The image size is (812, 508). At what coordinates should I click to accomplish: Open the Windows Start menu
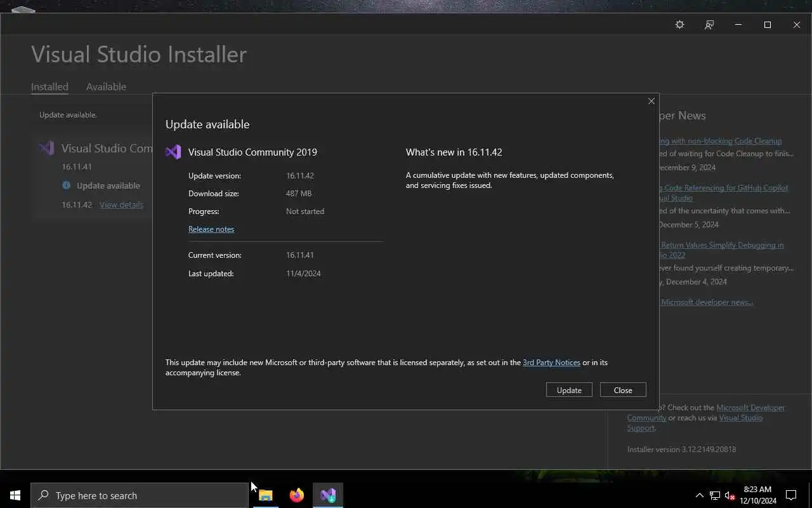pyautogui.click(x=15, y=495)
